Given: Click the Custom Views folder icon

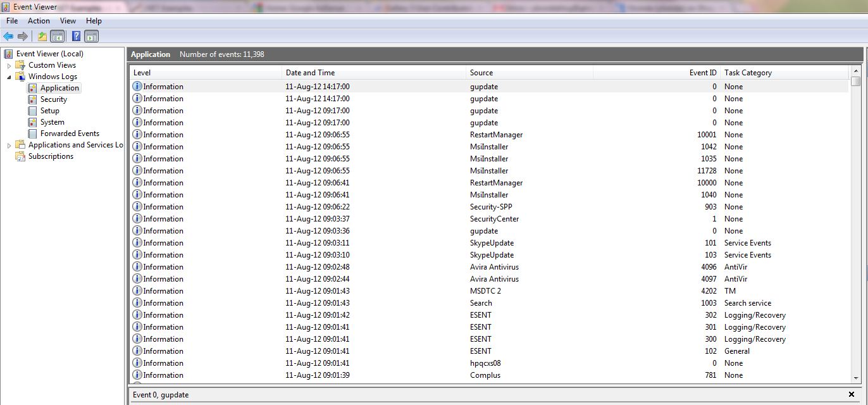Looking at the screenshot, I should coord(20,65).
